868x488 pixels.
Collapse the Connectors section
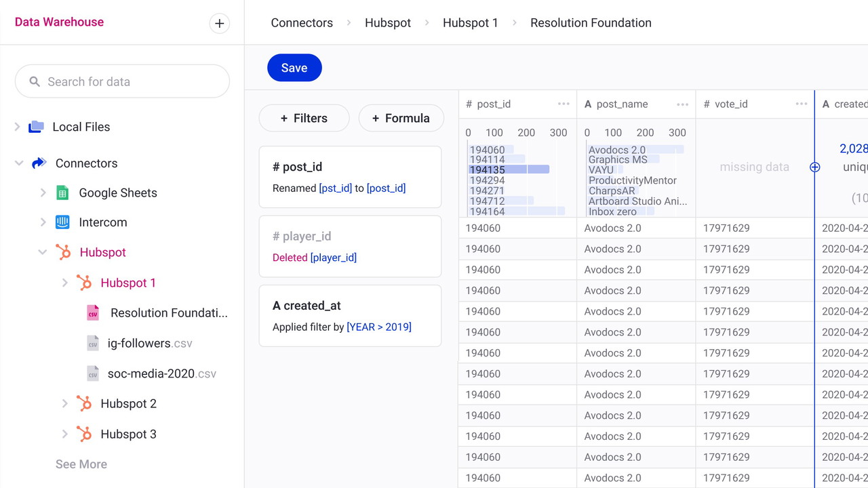click(x=19, y=163)
